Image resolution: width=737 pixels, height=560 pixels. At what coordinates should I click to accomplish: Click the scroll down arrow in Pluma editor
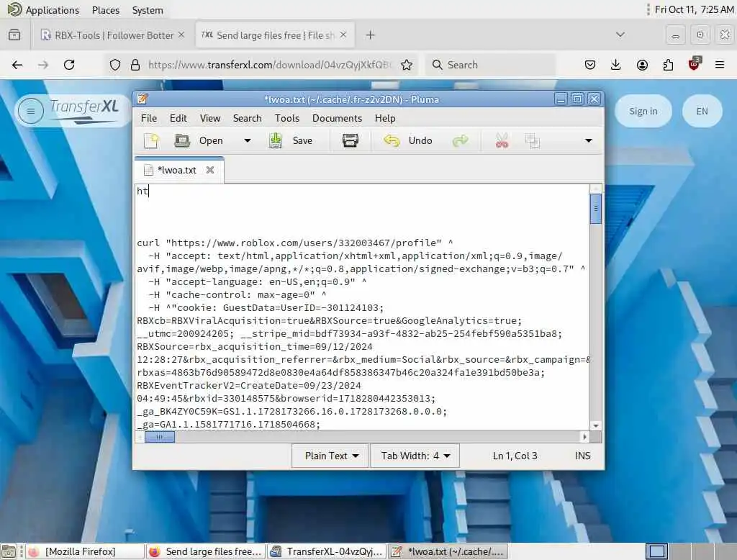[x=595, y=425]
